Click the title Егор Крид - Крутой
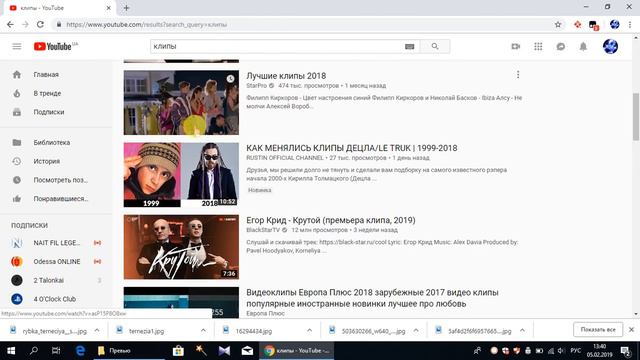 coord(331,220)
